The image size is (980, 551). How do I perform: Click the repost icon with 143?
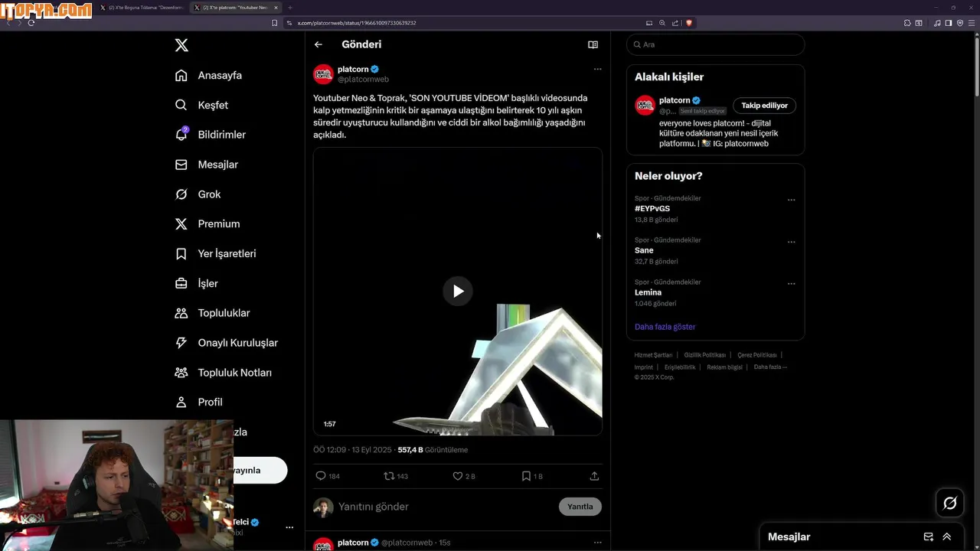(x=389, y=476)
